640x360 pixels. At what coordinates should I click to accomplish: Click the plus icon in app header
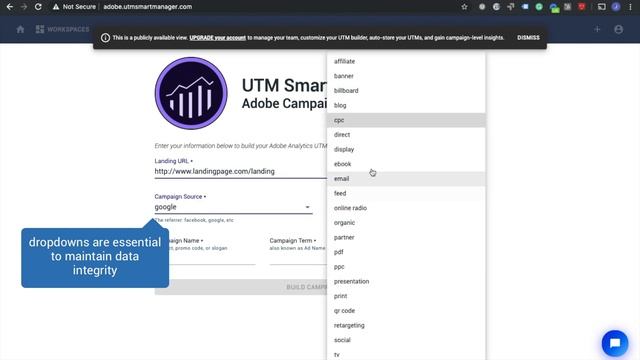click(x=597, y=29)
